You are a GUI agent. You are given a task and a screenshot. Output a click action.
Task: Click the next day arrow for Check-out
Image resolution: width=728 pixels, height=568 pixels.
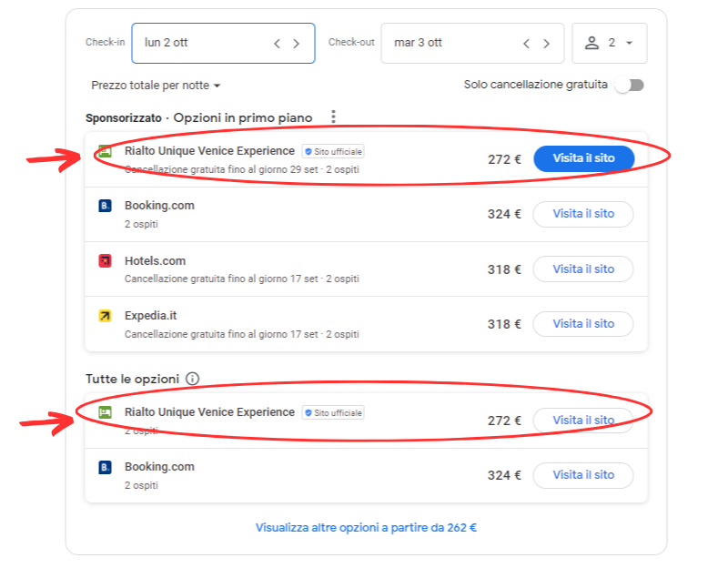[547, 44]
